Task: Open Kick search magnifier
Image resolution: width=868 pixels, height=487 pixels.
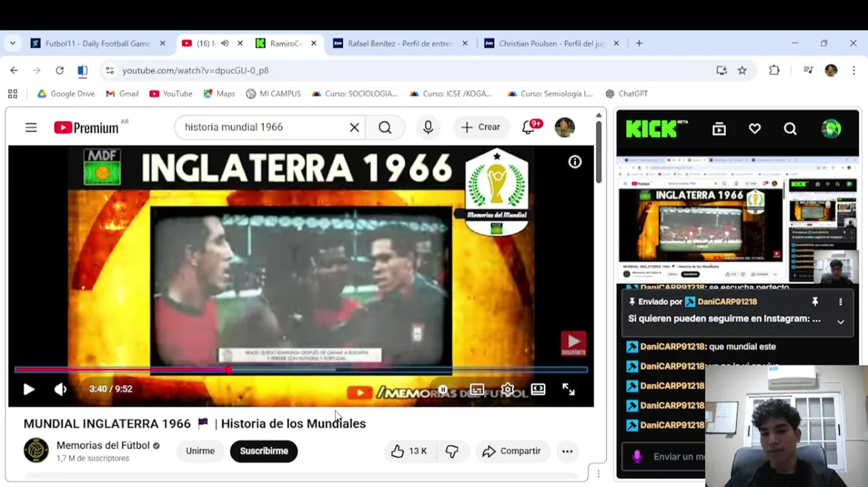Action: click(x=790, y=129)
